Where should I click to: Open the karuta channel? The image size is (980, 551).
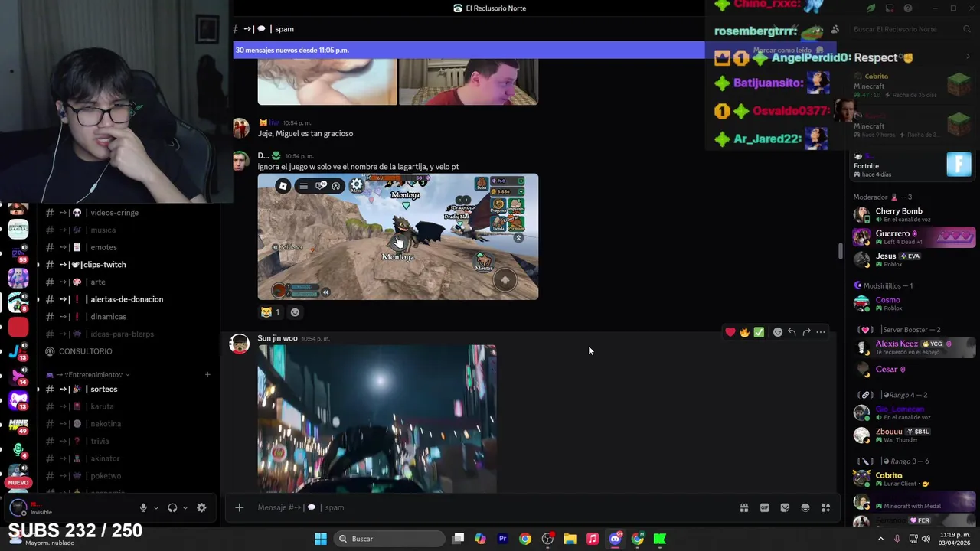102,406
